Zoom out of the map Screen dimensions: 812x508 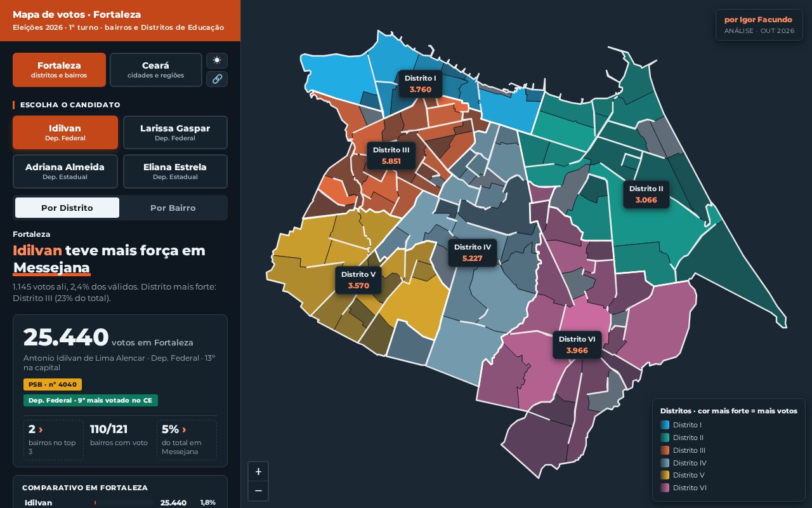point(258,491)
